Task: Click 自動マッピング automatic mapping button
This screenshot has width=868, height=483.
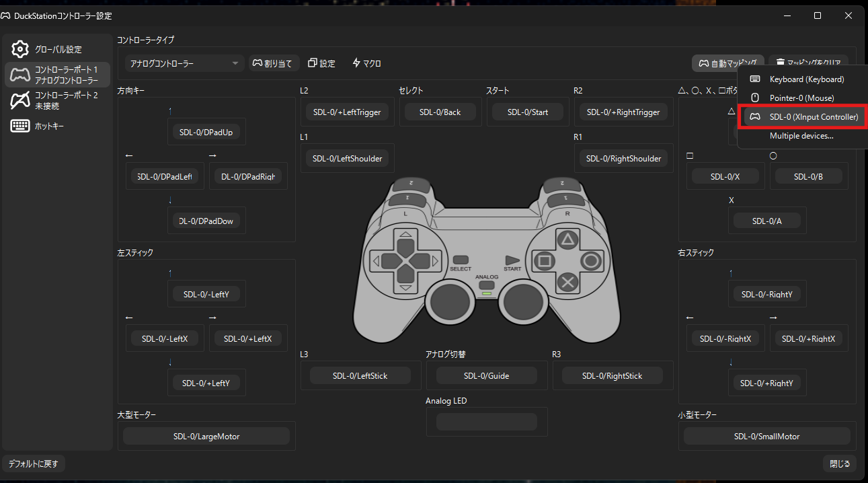Action: (728, 63)
